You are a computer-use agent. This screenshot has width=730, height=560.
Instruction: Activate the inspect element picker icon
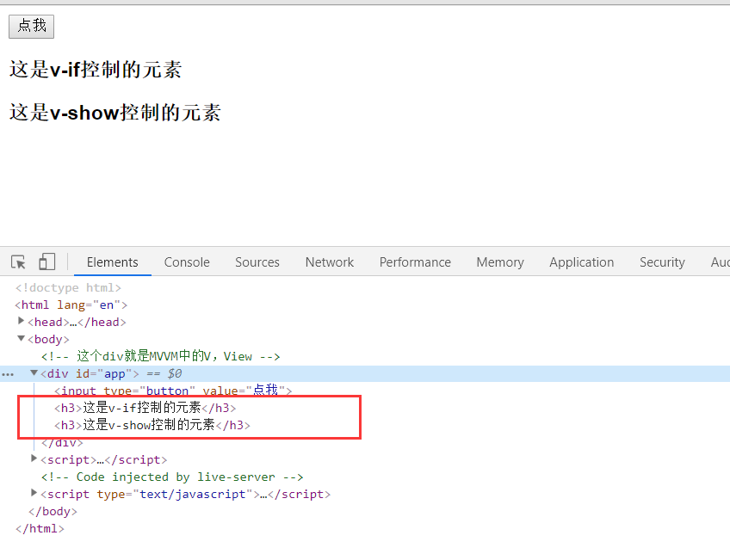(18, 262)
